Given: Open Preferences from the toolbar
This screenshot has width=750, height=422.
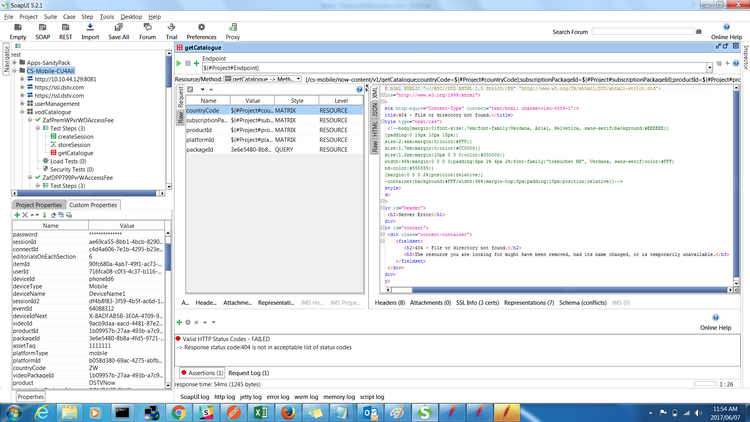Looking at the screenshot, I should (x=201, y=29).
